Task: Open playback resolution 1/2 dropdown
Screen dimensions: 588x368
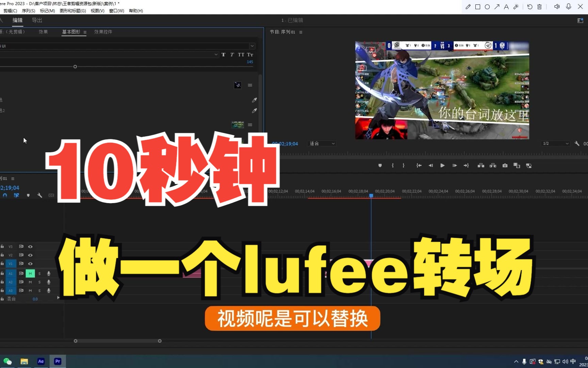Action: pyautogui.click(x=555, y=143)
